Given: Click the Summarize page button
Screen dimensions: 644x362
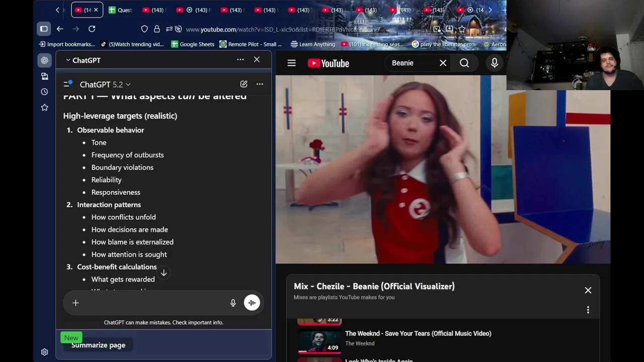Looking at the screenshot, I should click(x=98, y=345).
